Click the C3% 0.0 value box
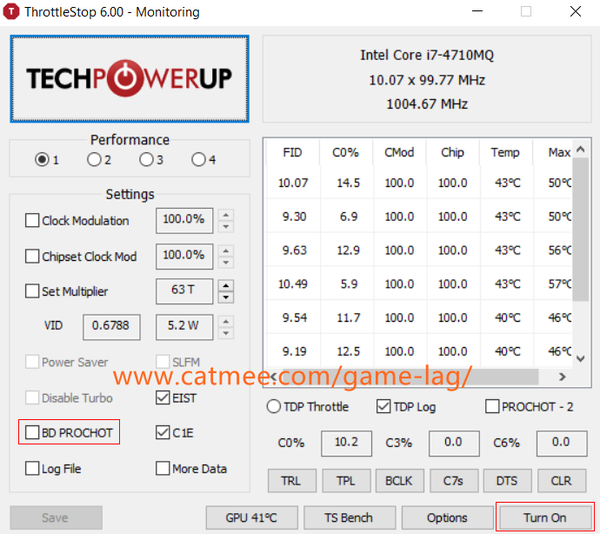 pyautogui.click(x=454, y=443)
